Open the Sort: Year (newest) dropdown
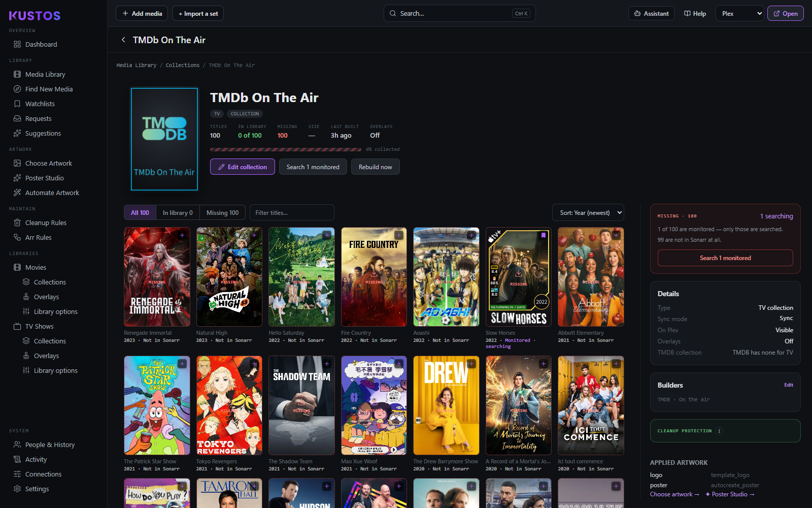 coord(588,213)
